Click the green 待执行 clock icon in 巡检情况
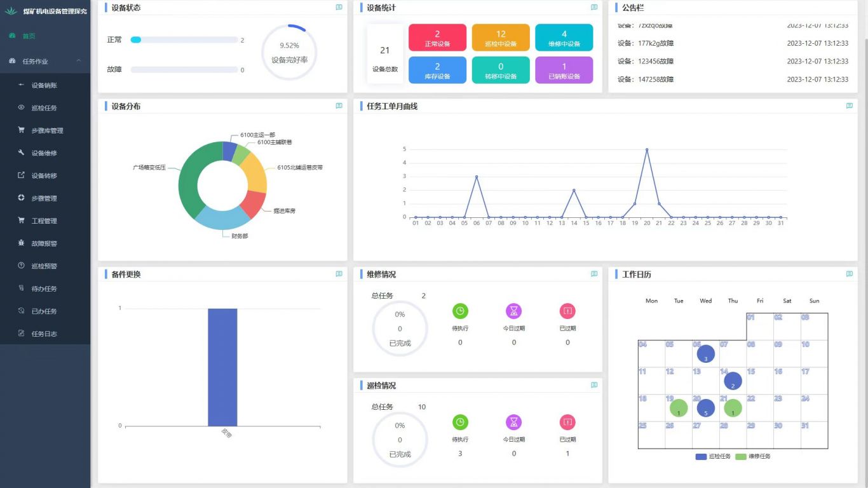Viewport: 868px width, 488px height. 460,422
